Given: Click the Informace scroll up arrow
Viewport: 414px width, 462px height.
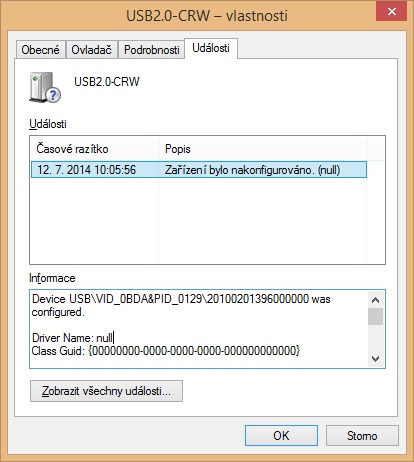Looking at the screenshot, I should coord(376,300).
